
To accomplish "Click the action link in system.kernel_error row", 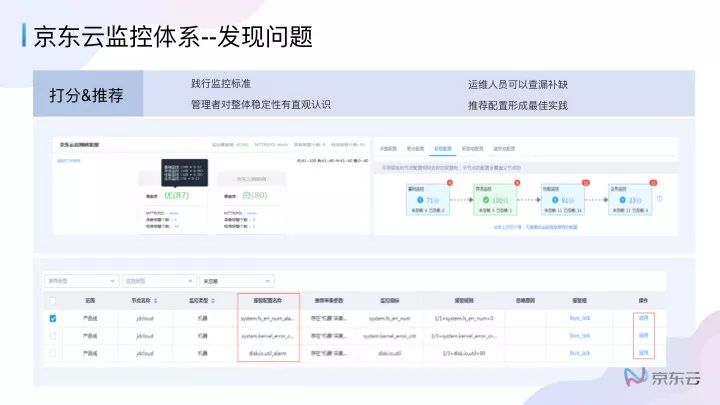I will 643,335.
